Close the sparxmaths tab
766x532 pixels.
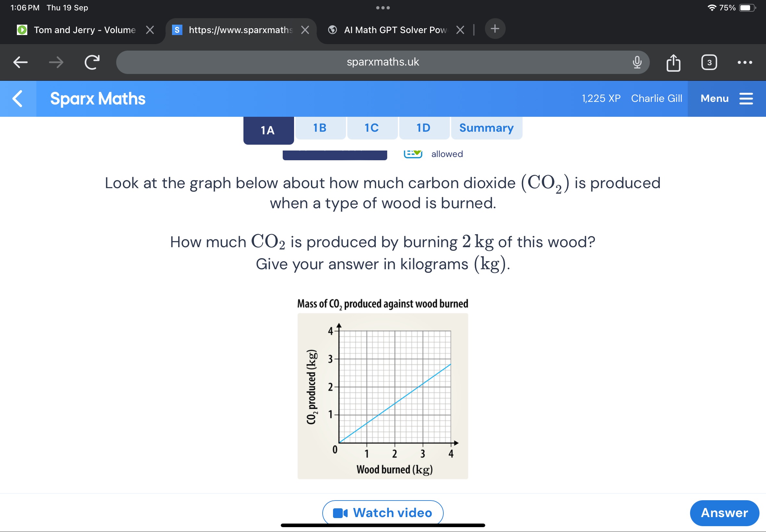point(305,30)
